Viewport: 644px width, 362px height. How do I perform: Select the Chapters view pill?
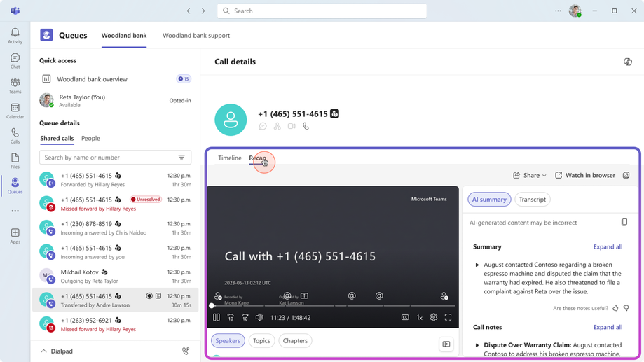coord(295,341)
